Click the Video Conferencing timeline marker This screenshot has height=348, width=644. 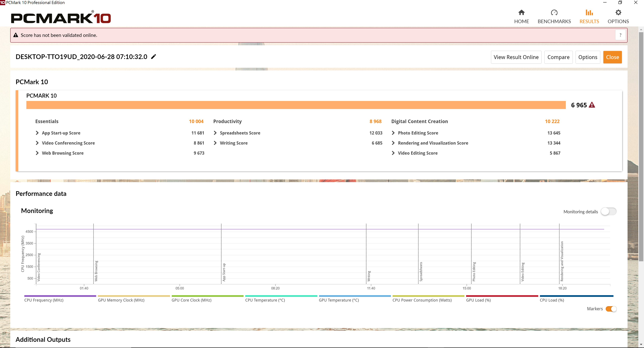click(x=39, y=267)
